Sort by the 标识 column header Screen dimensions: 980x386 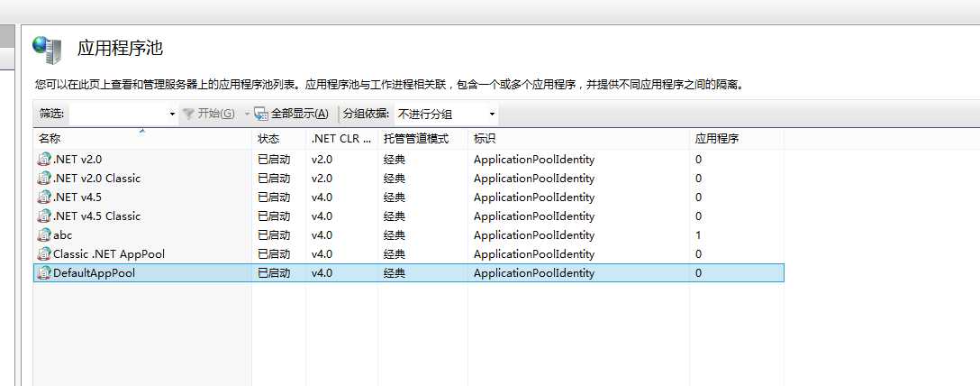point(579,139)
